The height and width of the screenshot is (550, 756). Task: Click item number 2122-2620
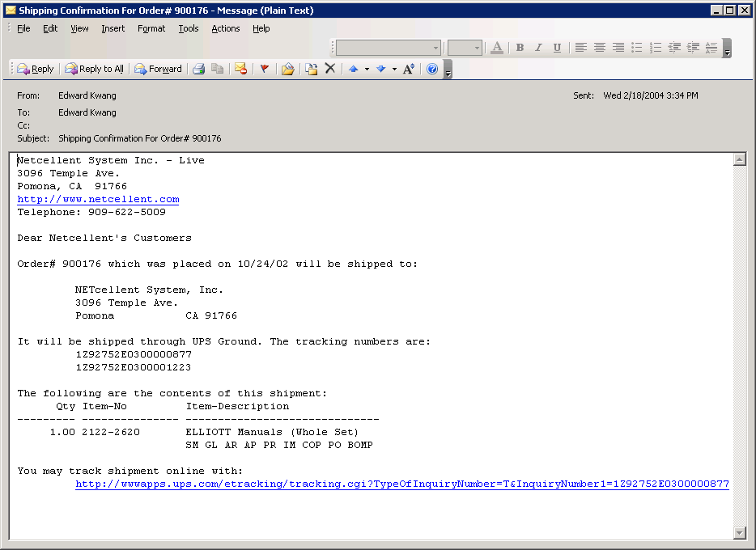(111, 432)
